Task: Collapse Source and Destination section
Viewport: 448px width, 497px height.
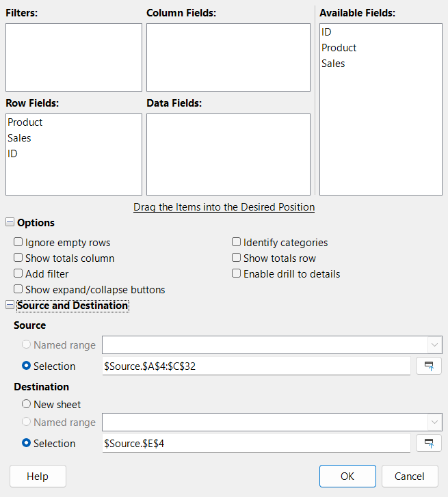Action: 10,306
